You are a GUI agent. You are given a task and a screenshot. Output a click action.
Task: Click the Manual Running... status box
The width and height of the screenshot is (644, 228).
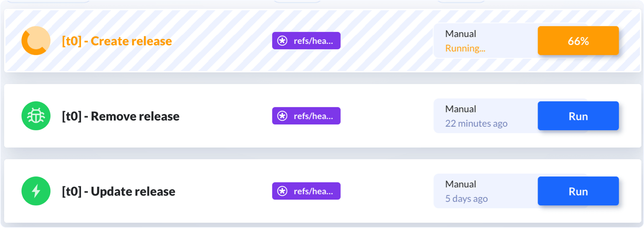coord(486,41)
